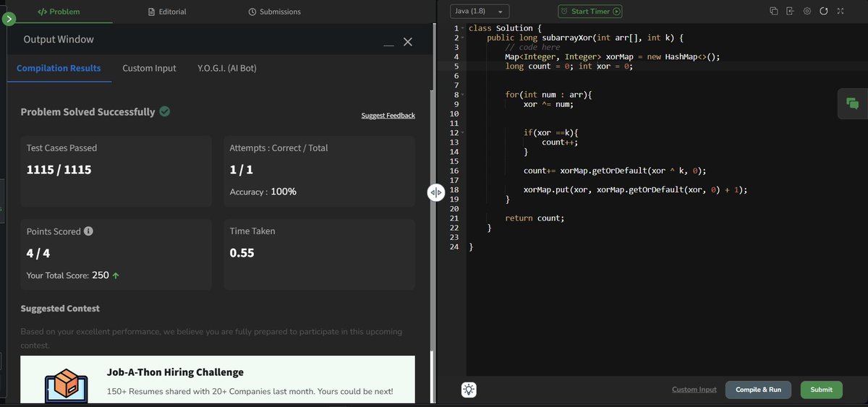Click the lightbulb hint icon
868x407 pixels.
coord(469,390)
